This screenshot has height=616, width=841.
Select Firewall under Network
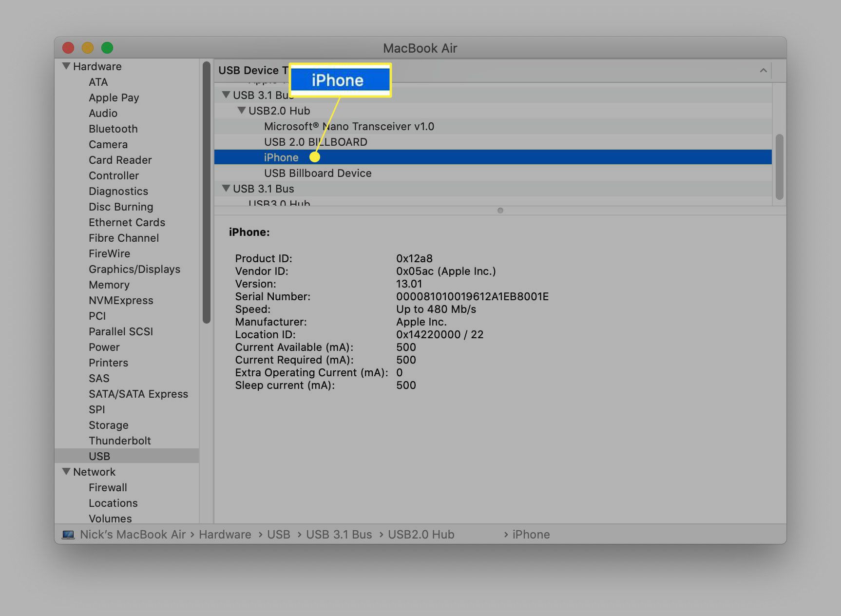pos(108,487)
